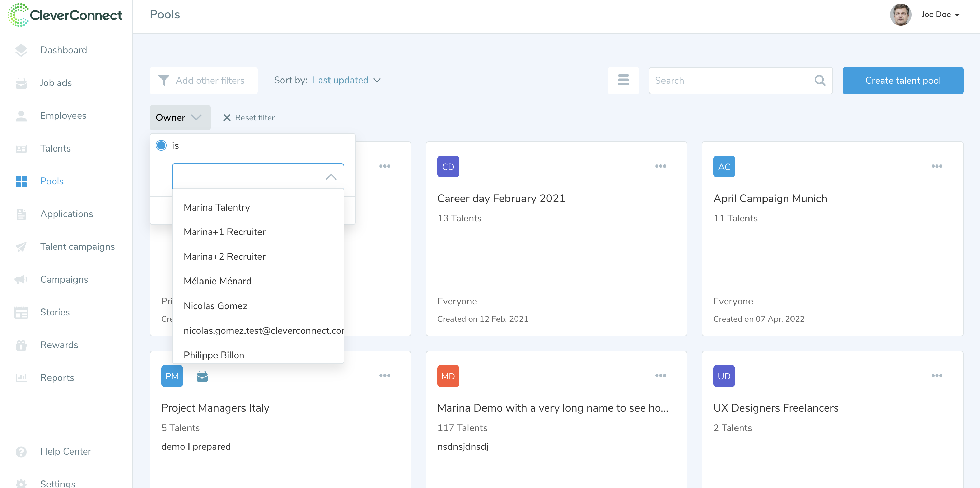Go to Talent campaigns in sidebar
Screen dimensions: 980x488
pyautogui.click(x=77, y=246)
